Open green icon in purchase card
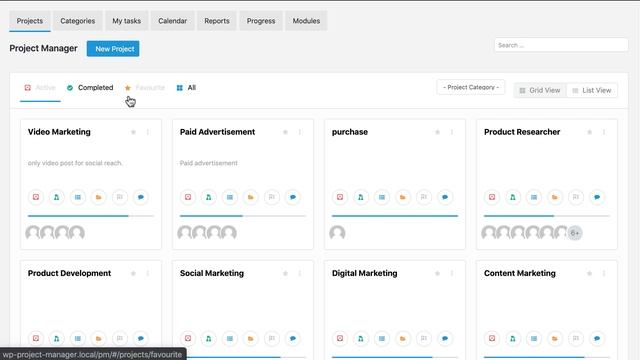This screenshot has height=360, width=640. click(x=361, y=197)
